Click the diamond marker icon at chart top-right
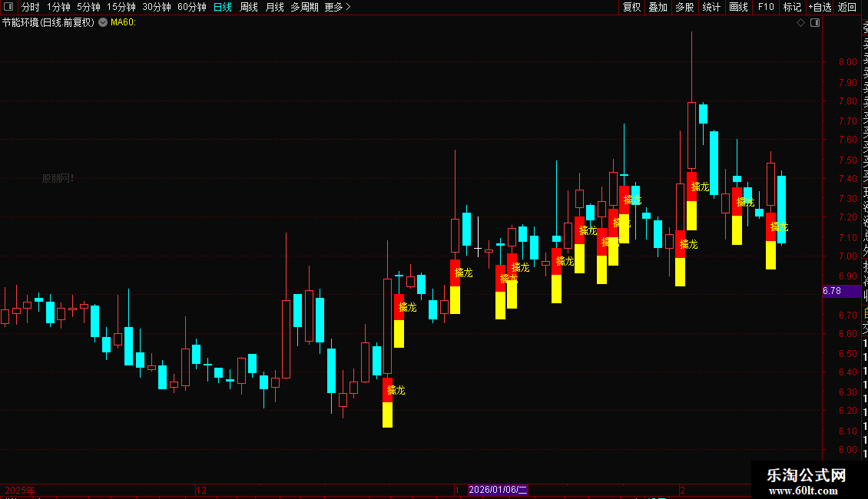 point(800,23)
